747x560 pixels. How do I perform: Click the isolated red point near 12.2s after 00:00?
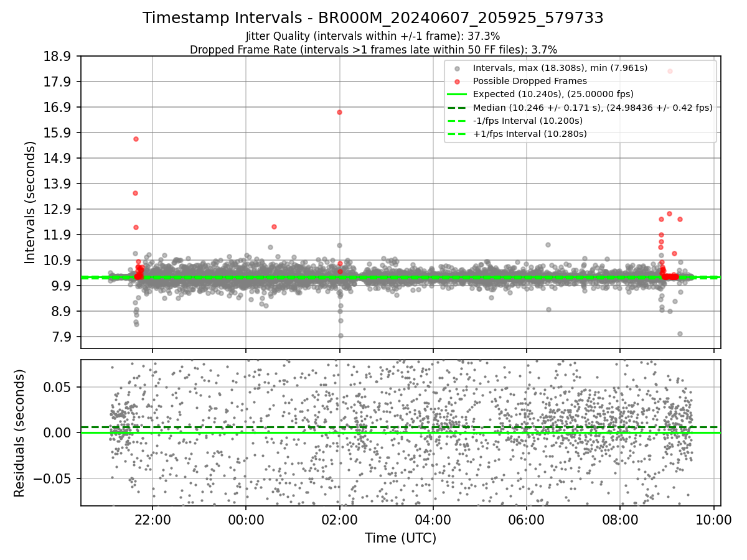(x=274, y=226)
